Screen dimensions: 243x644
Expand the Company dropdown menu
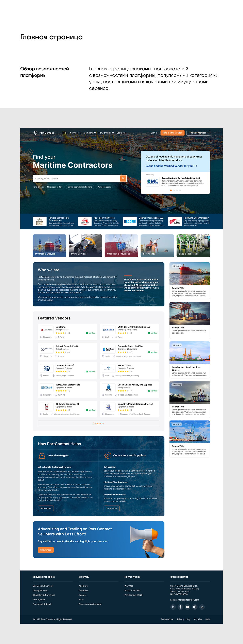point(90,133)
